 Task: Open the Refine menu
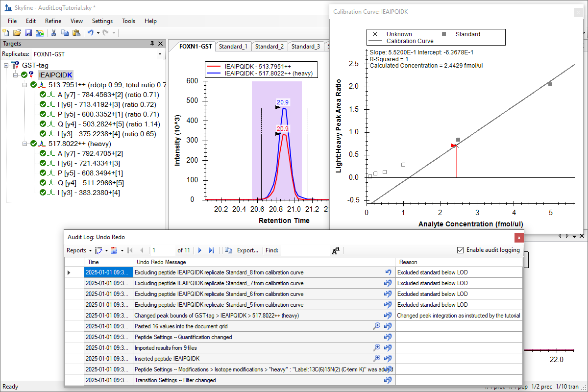(x=53, y=21)
